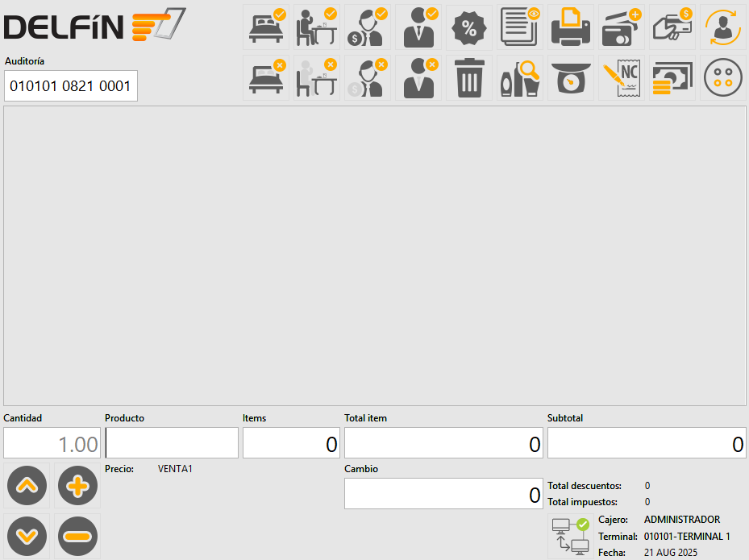Click the percent discount icon

coord(469,27)
